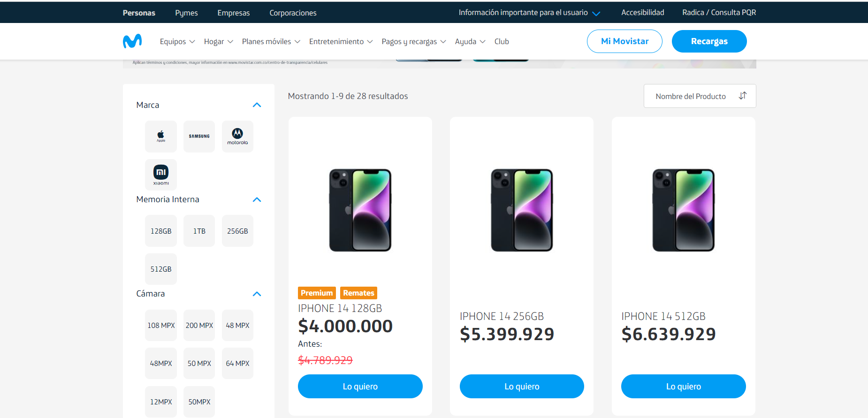Expand Información importante para el usuario
Screen dimensions: 868x418
[529, 13]
